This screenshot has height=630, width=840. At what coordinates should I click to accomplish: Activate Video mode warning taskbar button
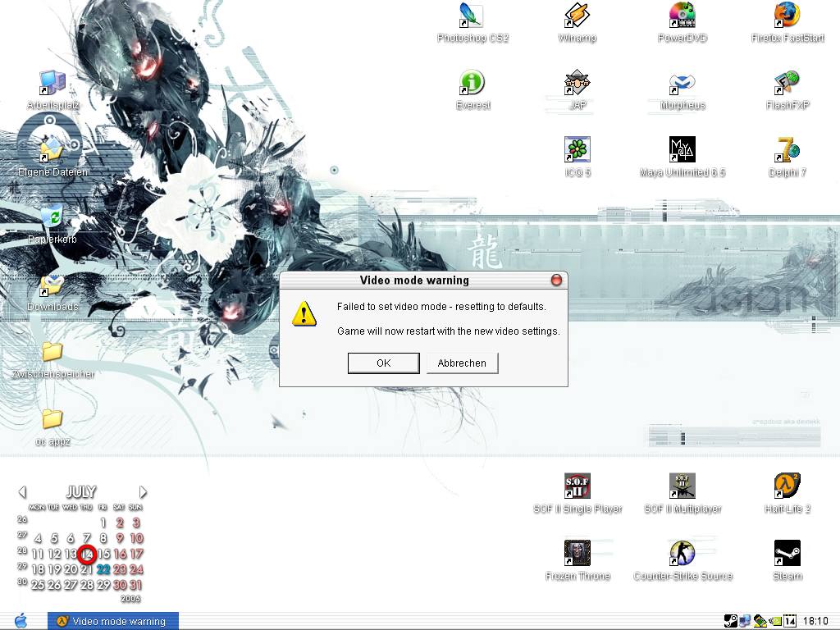click(112, 622)
